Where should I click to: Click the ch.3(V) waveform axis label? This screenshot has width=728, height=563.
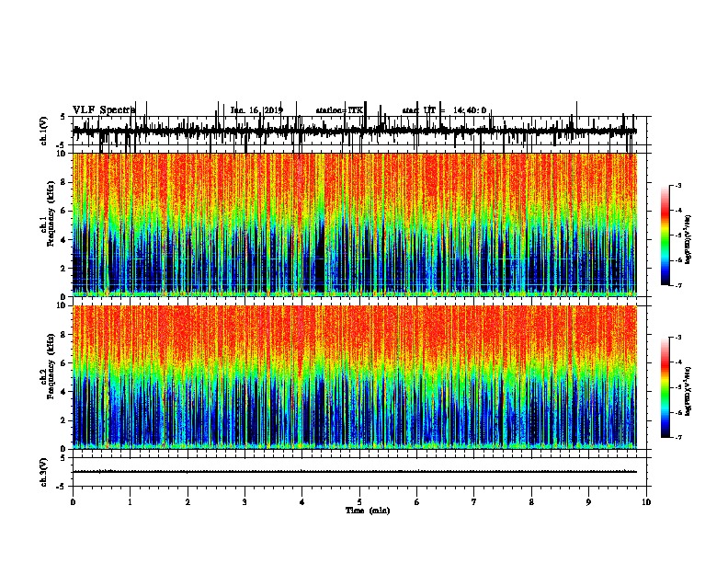coord(44,472)
